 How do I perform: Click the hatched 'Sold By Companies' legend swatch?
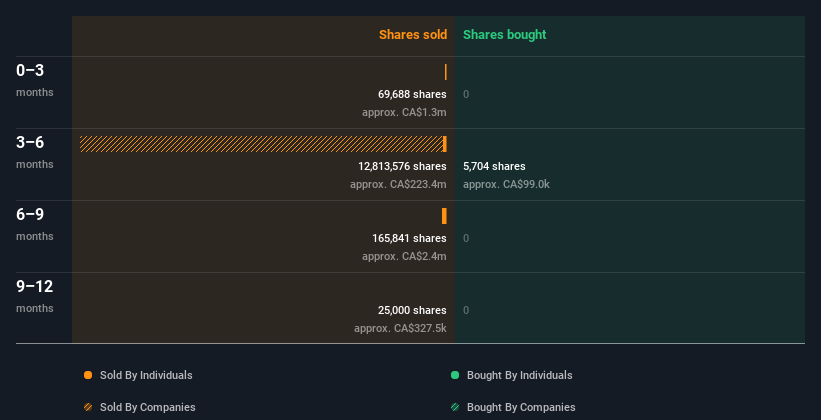(88, 407)
